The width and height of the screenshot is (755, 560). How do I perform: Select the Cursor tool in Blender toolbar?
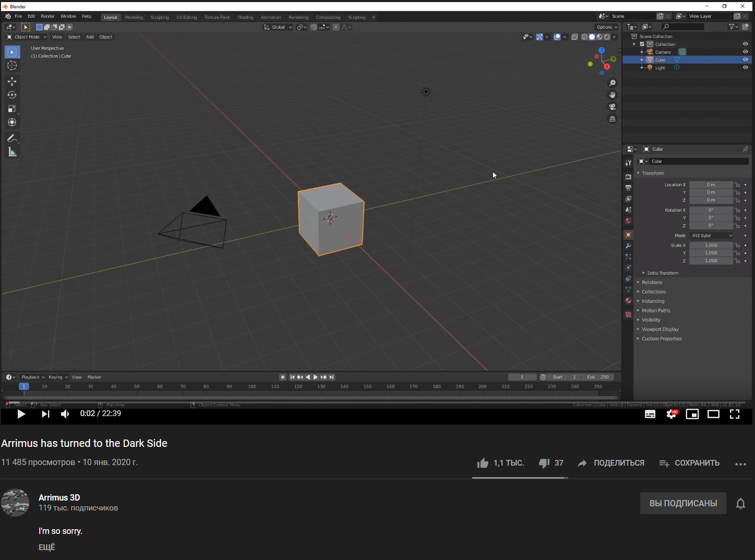point(12,66)
